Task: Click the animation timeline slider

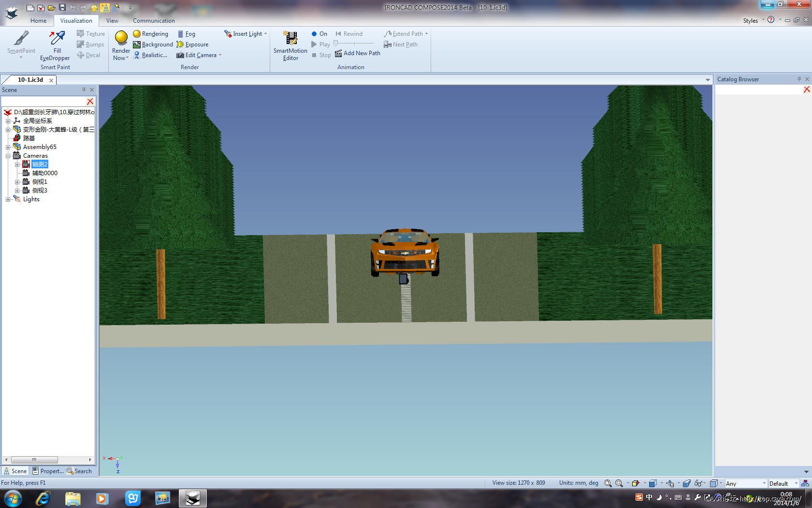Action: point(354,44)
